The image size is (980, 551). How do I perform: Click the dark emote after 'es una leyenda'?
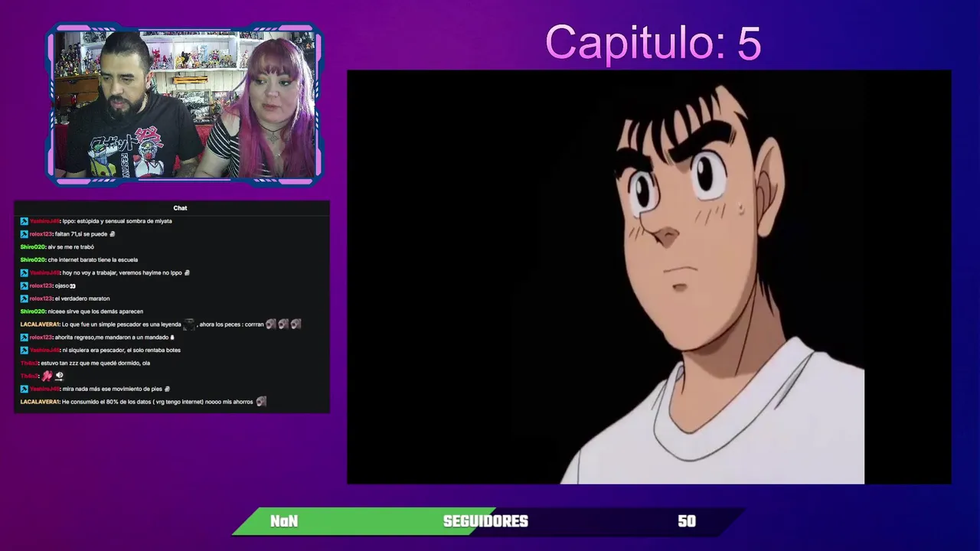click(189, 324)
